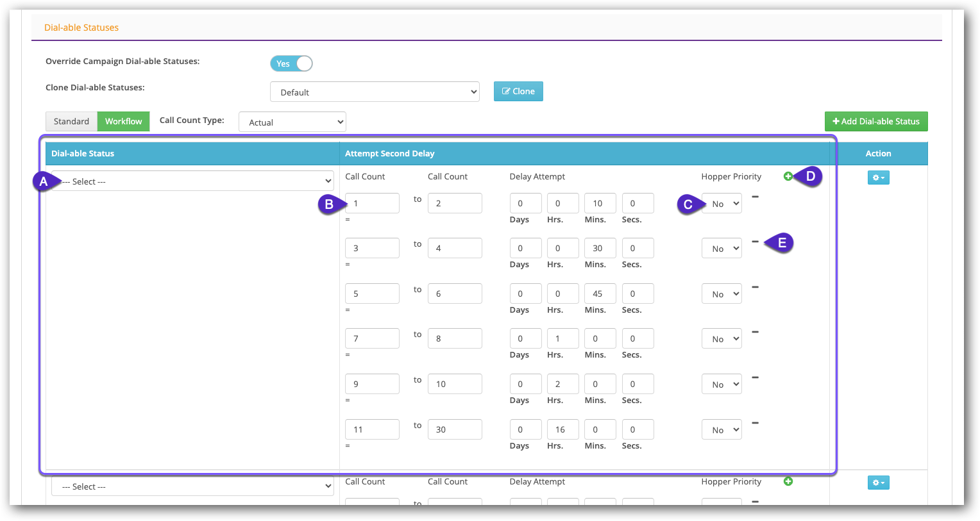Open the Hopper Priority dropdown for the first delay row
This screenshot has height=521, width=980.
(722, 203)
